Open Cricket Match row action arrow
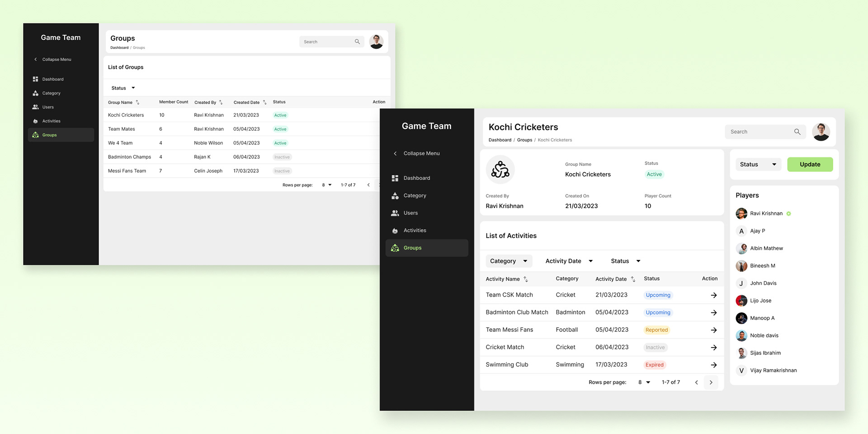Viewport: 868px width, 434px height. tap(713, 348)
